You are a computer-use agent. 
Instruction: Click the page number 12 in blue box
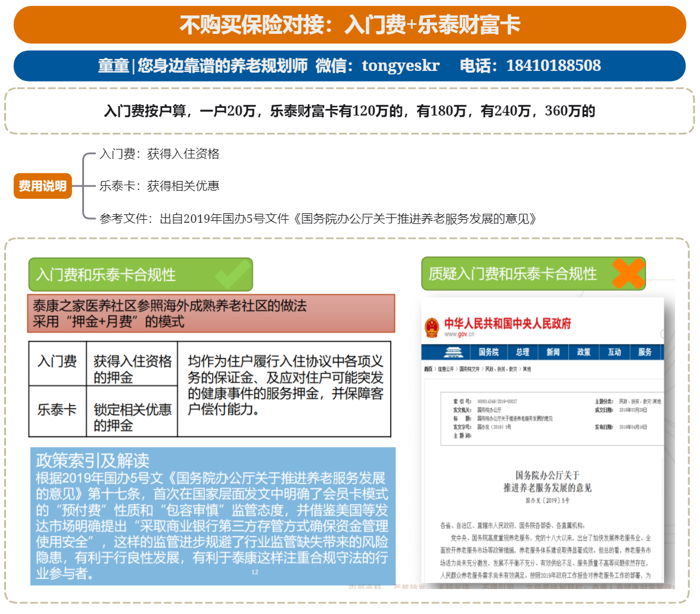click(255, 572)
